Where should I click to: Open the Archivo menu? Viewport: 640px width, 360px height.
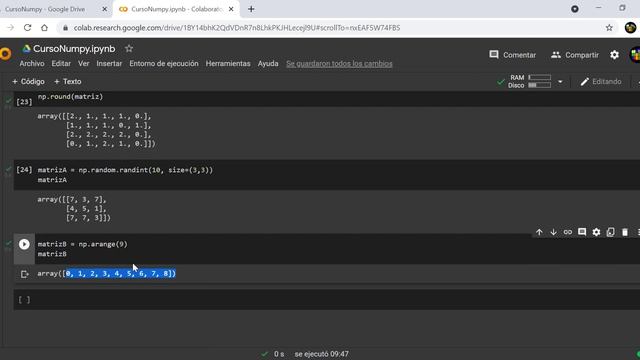tap(32, 64)
